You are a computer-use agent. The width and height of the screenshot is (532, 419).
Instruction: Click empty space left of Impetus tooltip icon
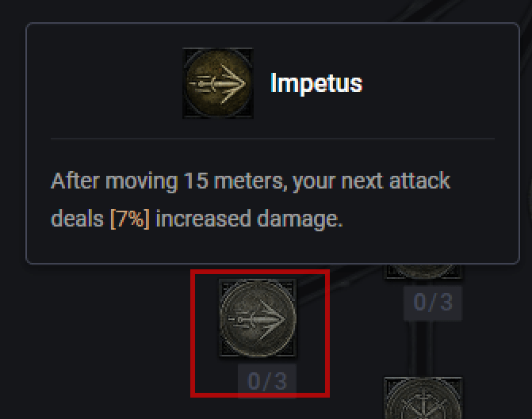[x=111, y=83]
